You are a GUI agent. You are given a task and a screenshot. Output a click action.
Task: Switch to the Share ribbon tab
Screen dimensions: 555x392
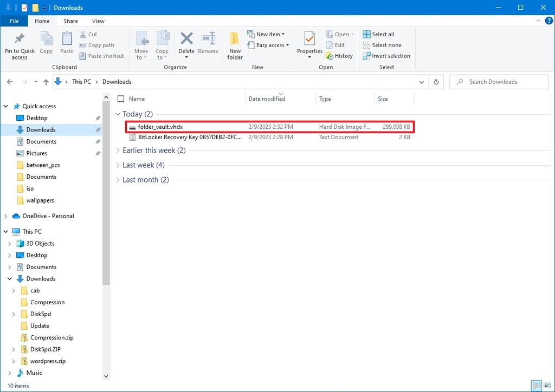point(70,21)
